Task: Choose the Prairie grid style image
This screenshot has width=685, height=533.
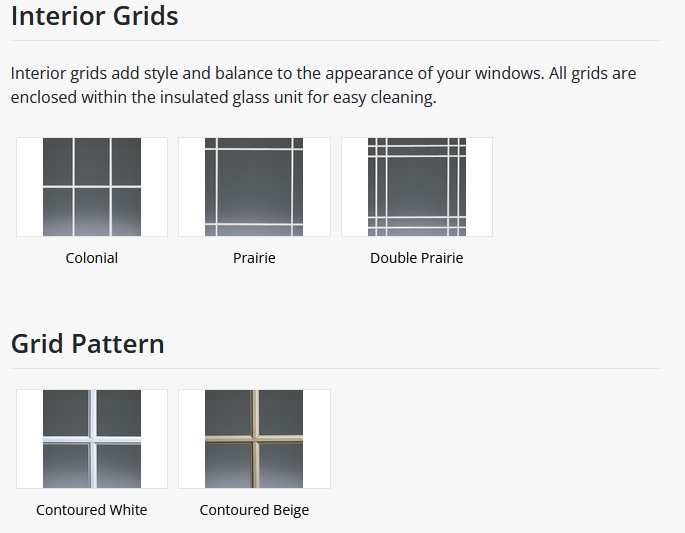Action: coord(254,187)
